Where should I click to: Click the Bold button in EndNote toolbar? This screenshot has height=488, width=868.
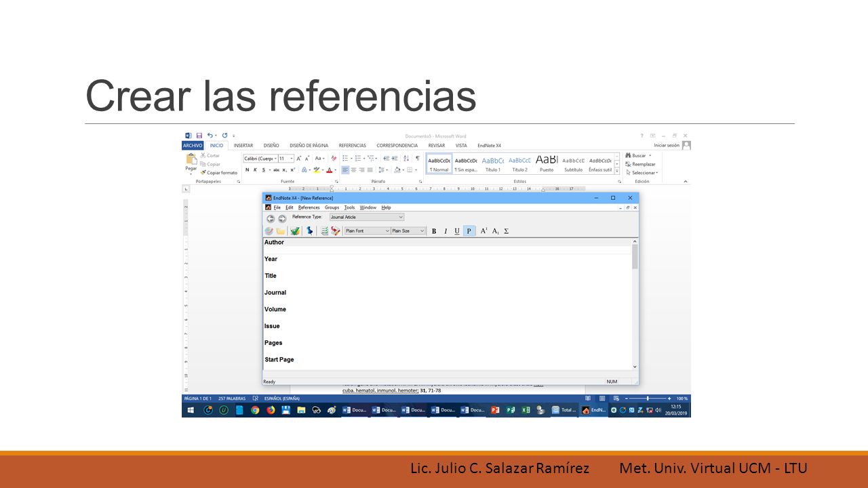click(434, 231)
